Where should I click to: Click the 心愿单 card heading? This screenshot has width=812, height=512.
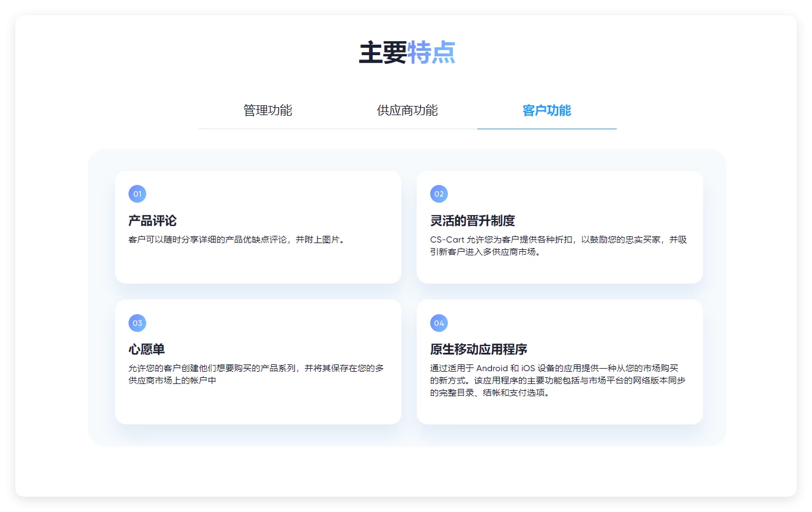pyautogui.click(x=146, y=350)
